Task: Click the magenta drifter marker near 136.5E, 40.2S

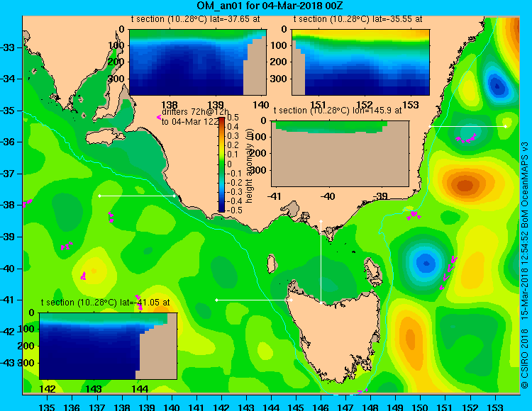Action: click(83, 276)
